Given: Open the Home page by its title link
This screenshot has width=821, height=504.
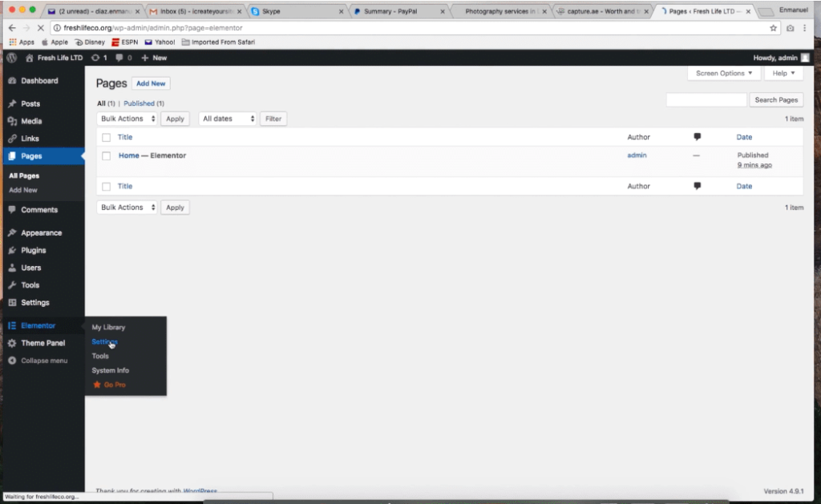Looking at the screenshot, I should [x=128, y=155].
